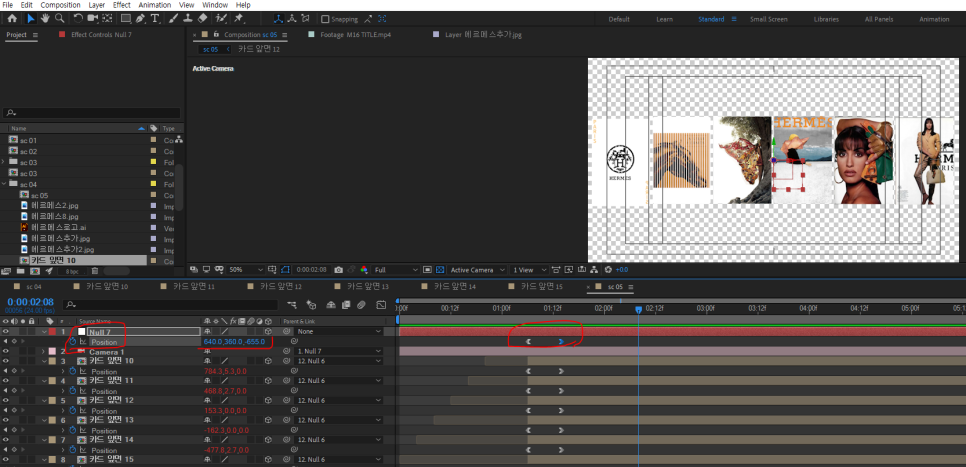Open the File menu

pyautogui.click(x=8, y=5)
